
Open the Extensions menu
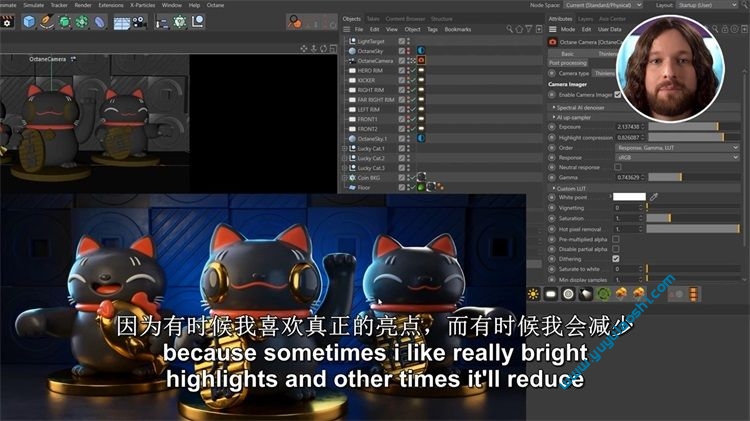(x=110, y=5)
